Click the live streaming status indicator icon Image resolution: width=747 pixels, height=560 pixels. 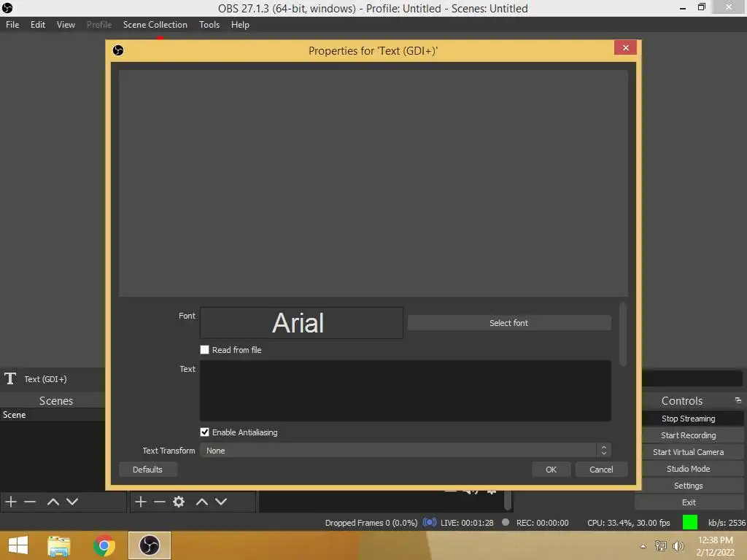pos(429,522)
